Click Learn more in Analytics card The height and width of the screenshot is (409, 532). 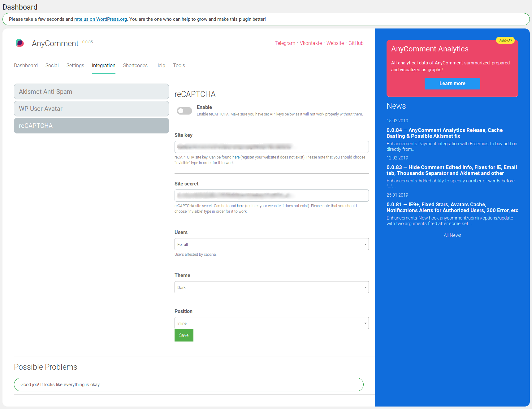tap(452, 84)
